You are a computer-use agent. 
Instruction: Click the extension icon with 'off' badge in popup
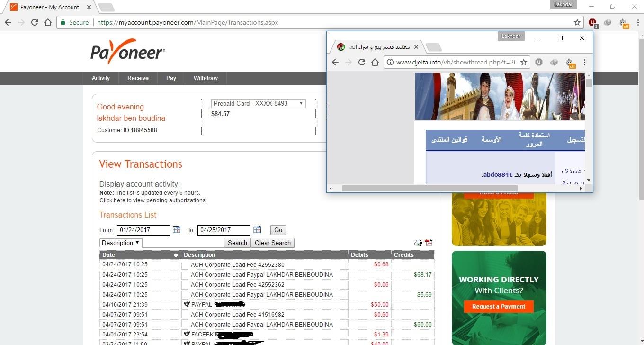569,63
